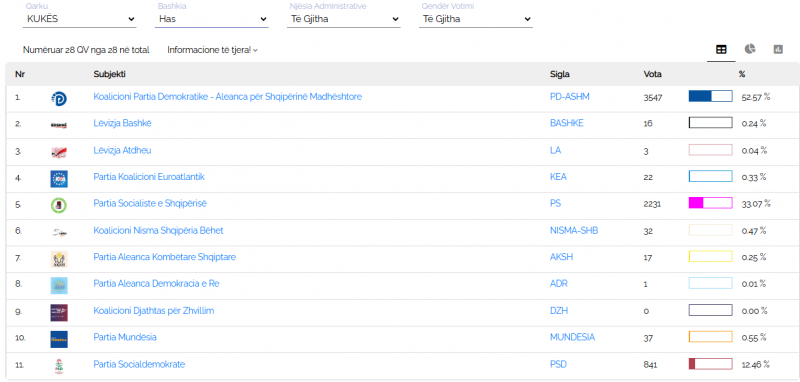This screenshot has width=800, height=382.
Task: Open Lëvizja Bashkë subject link
Action: pyautogui.click(x=122, y=123)
